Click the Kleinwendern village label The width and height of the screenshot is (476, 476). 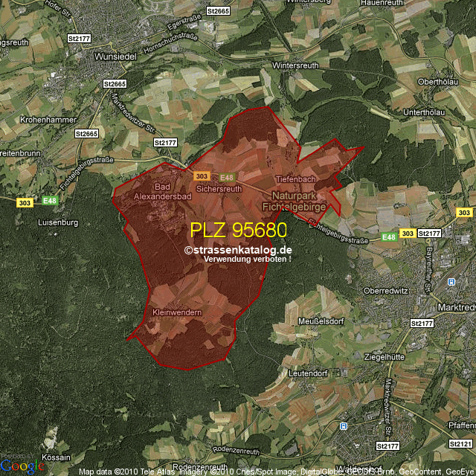pyautogui.click(x=177, y=313)
